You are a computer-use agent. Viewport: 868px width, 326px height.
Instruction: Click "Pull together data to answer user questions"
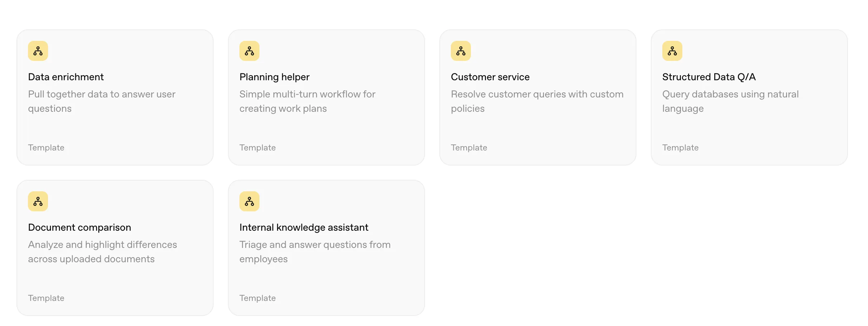pos(102,101)
